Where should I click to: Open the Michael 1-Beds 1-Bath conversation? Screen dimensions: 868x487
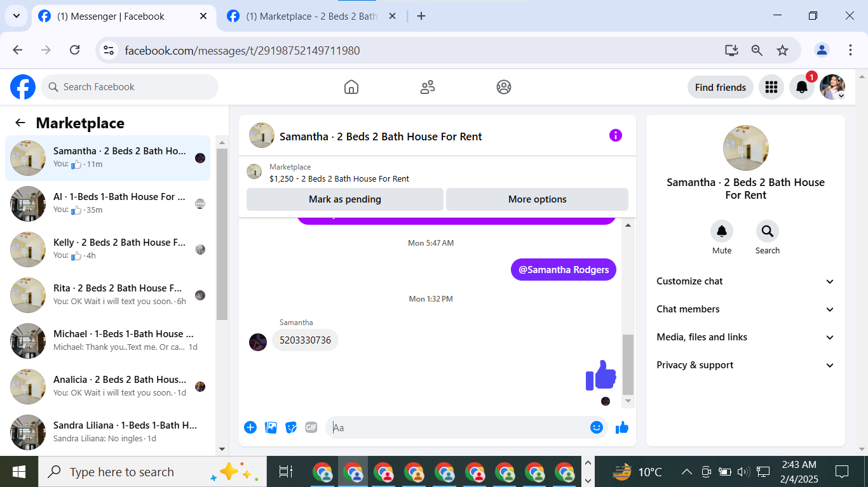tap(108, 341)
